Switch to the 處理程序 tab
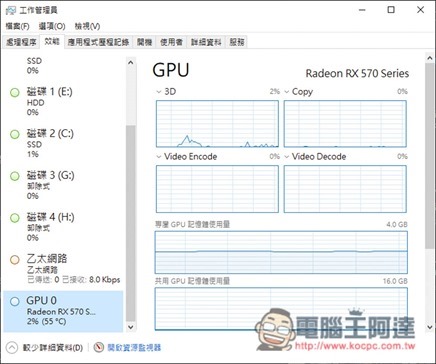The width and height of the screenshot is (436, 364). tap(21, 42)
